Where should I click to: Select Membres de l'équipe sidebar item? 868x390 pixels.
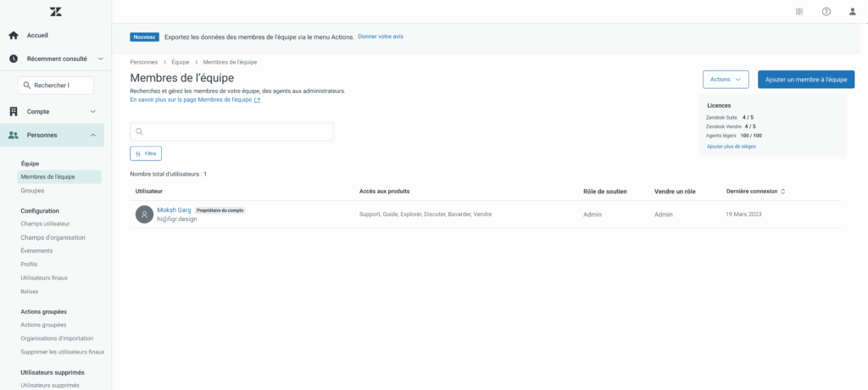point(59,176)
